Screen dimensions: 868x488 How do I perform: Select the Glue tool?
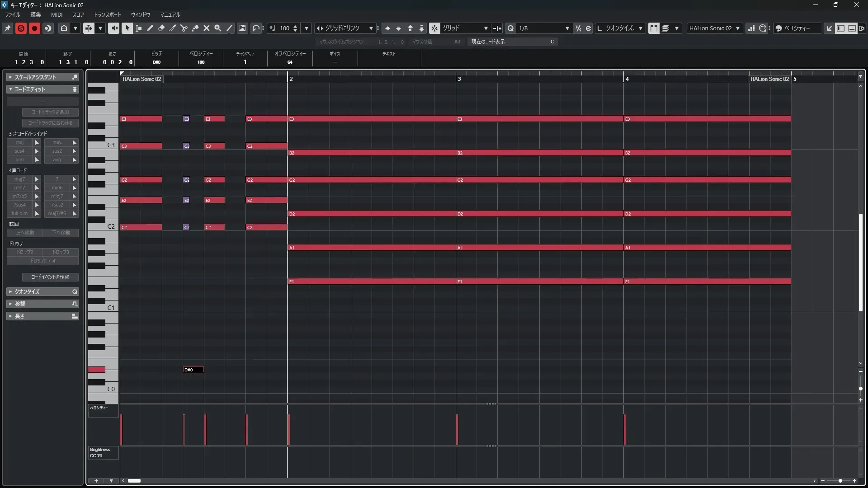(x=195, y=28)
